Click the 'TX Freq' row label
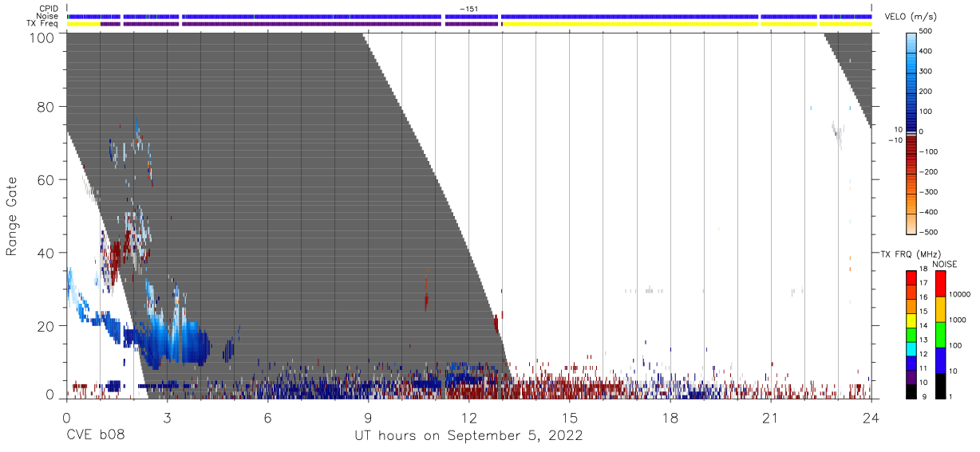The height and width of the screenshot is (452, 980). [x=44, y=23]
